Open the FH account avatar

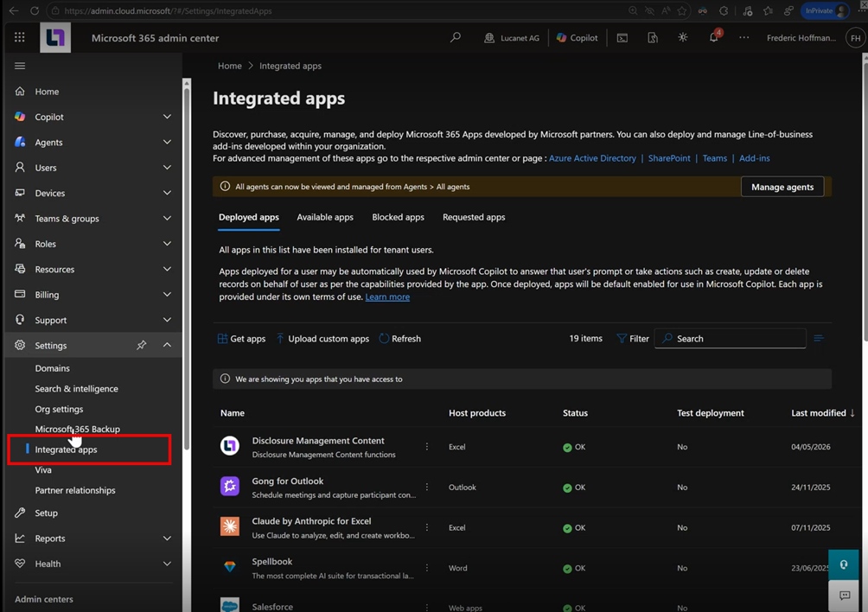(x=855, y=38)
